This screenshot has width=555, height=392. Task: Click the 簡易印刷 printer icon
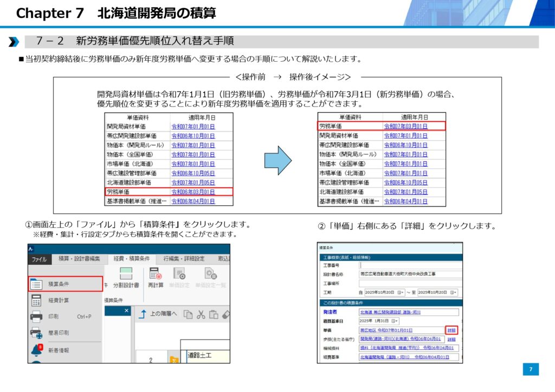(36, 332)
